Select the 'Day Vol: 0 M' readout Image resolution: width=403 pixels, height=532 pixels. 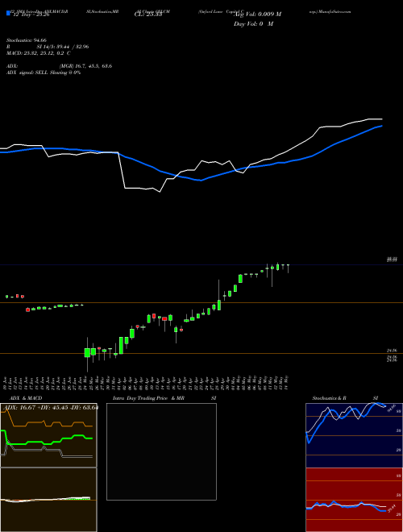point(253,23)
